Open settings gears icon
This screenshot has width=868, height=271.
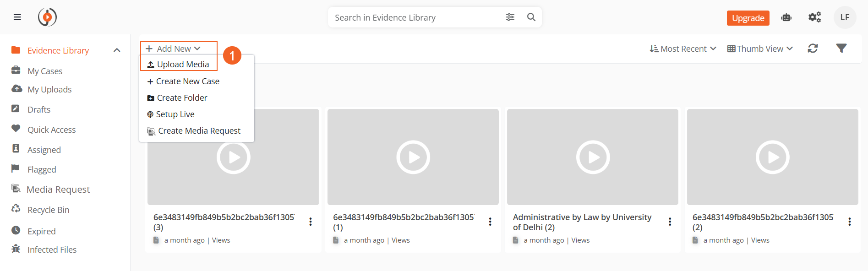pos(814,17)
